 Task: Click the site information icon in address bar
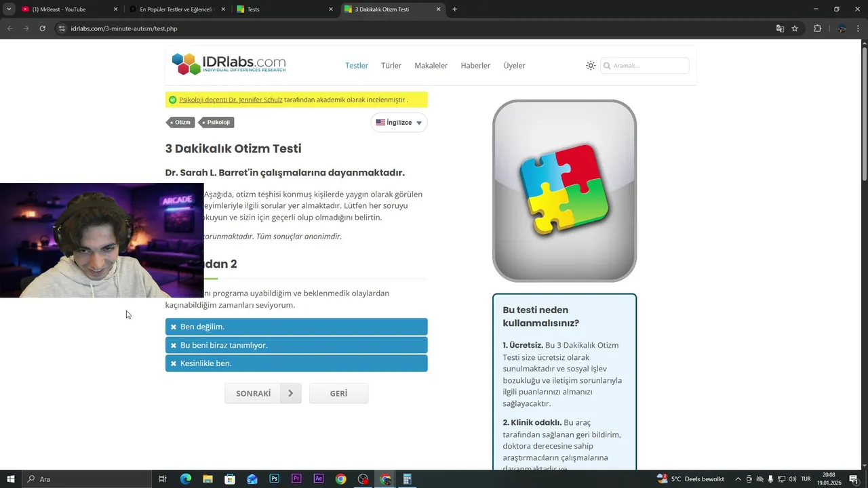coord(62,28)
